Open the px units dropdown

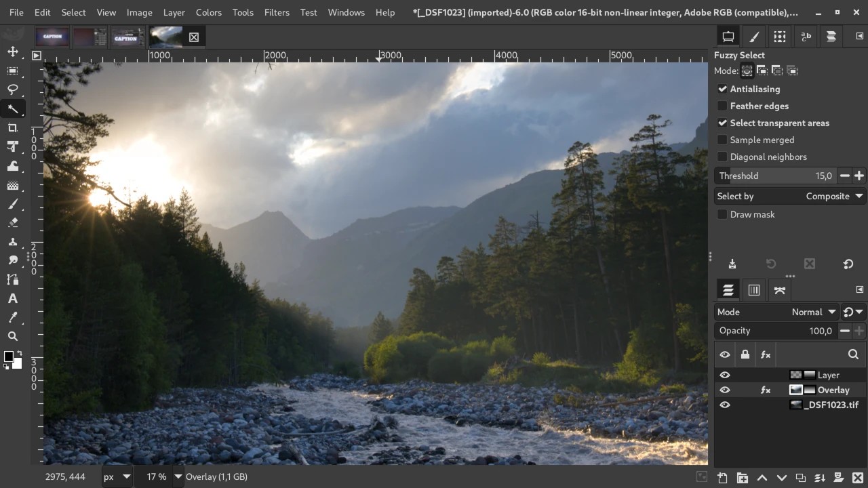pos(115,476)
